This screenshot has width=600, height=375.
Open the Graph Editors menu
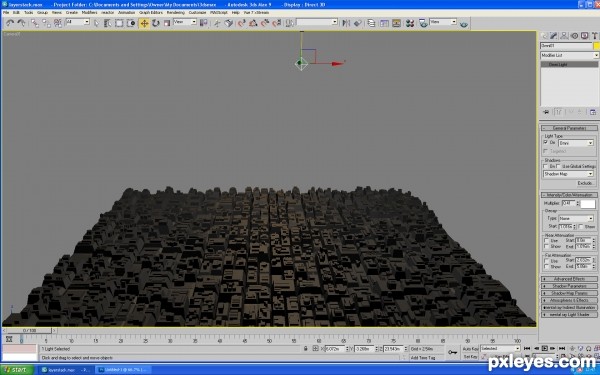coord(151,13)
